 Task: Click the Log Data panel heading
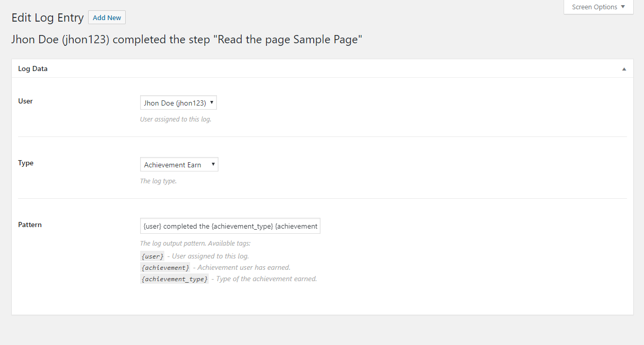[x=33, y=68]
